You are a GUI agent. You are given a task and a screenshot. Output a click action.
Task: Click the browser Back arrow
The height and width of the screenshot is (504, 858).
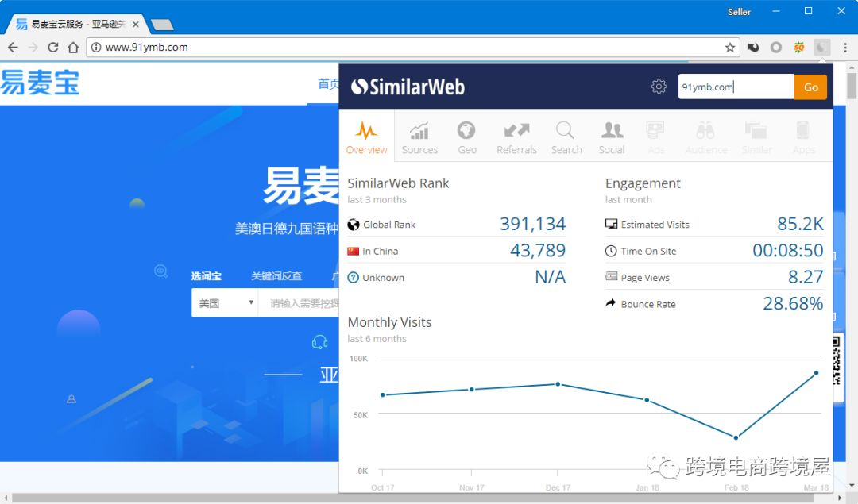(x=14, y=48)
